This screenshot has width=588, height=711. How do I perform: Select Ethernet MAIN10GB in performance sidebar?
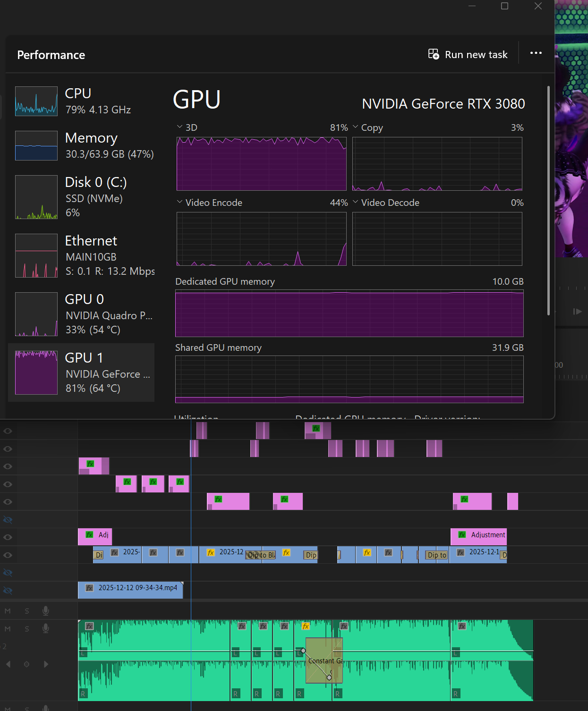point(81,255)
